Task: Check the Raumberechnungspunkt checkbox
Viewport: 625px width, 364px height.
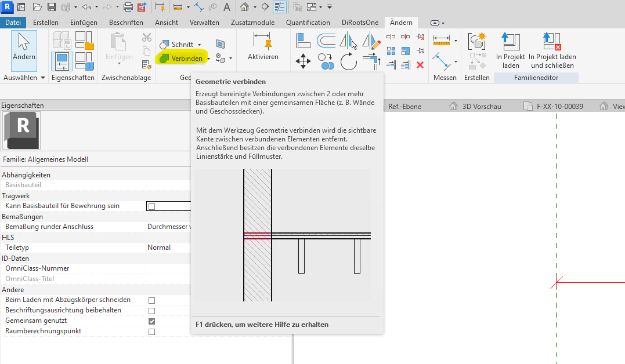Action: (151, 330)
